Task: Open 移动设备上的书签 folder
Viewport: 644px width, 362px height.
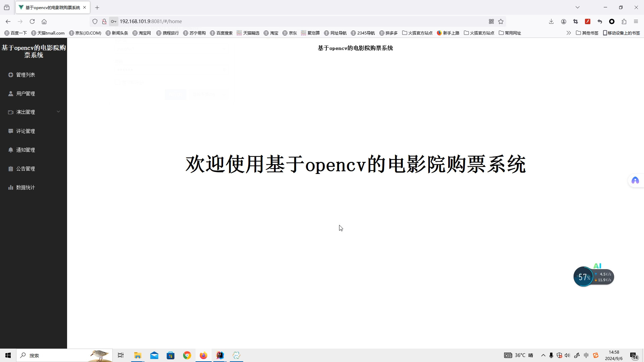Action: [622, 33]
